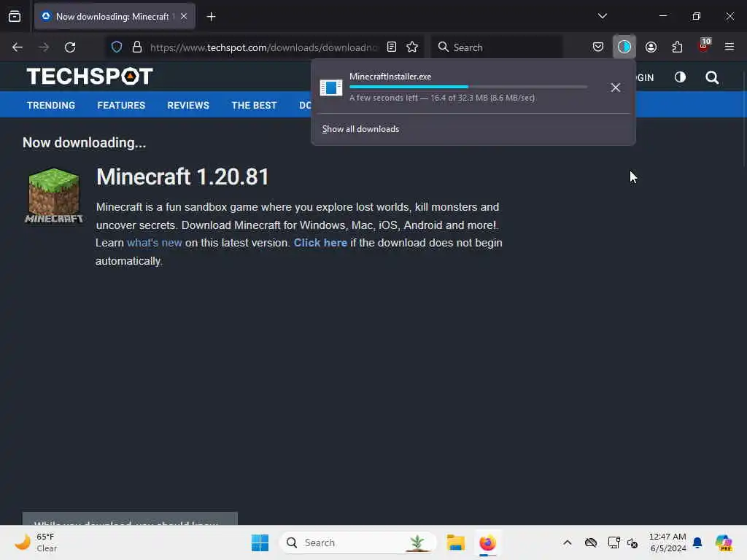Toggle TechSpot dark/light theme icon
Image resolution: width=747 pixels, height=560 pixels.
pos(680,77)
